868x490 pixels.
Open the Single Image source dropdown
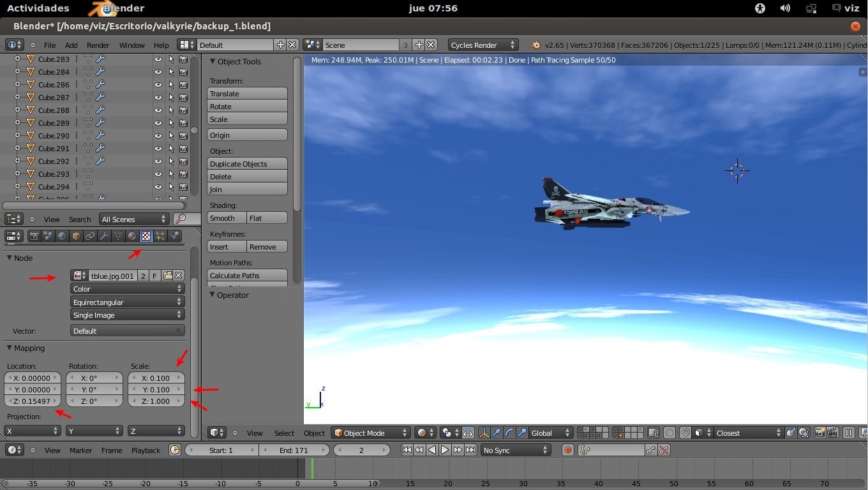point(128,315)
